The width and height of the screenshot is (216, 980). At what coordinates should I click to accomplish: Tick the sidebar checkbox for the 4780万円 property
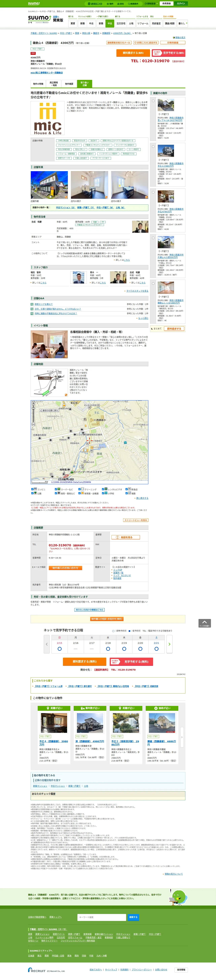point(153,192)
